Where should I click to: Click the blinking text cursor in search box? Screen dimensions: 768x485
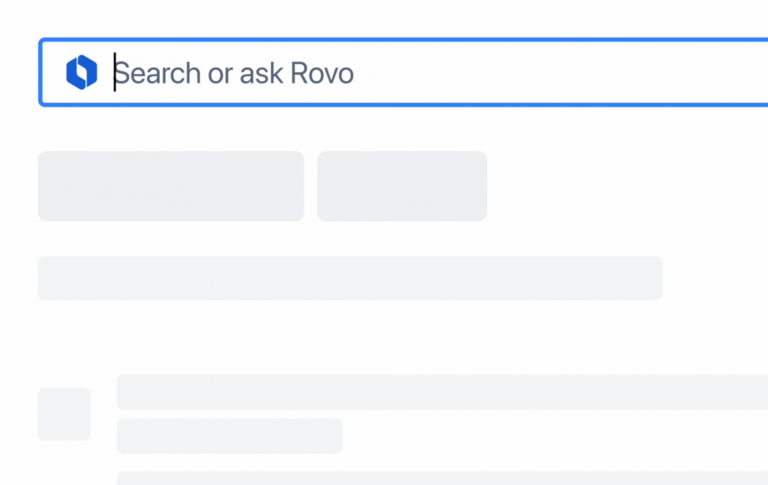point(115,72)
